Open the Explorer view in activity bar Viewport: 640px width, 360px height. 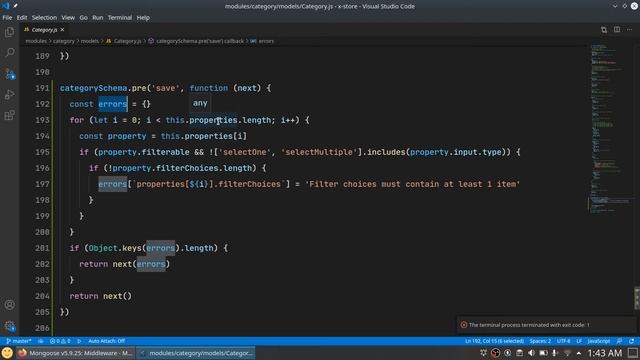(9, 32)
